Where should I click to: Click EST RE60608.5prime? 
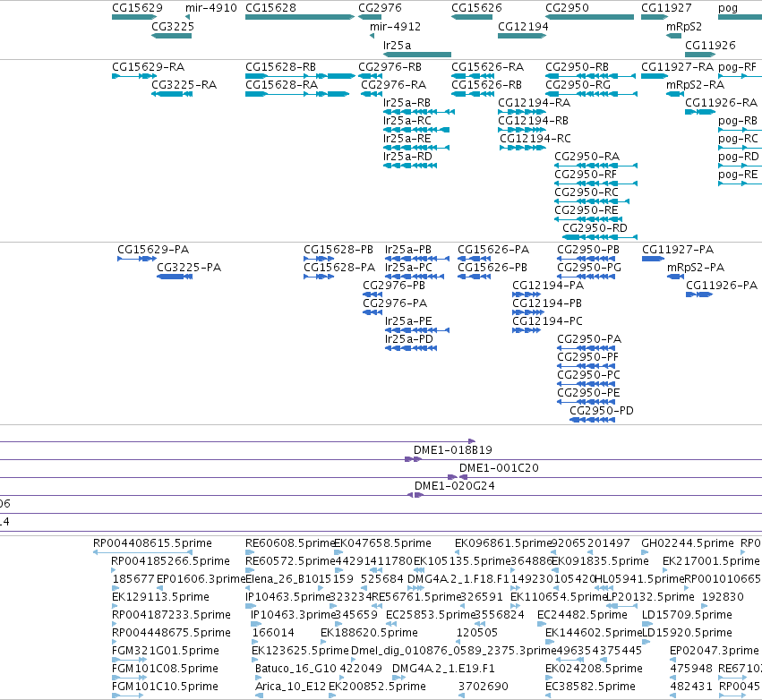coord(290,543)
